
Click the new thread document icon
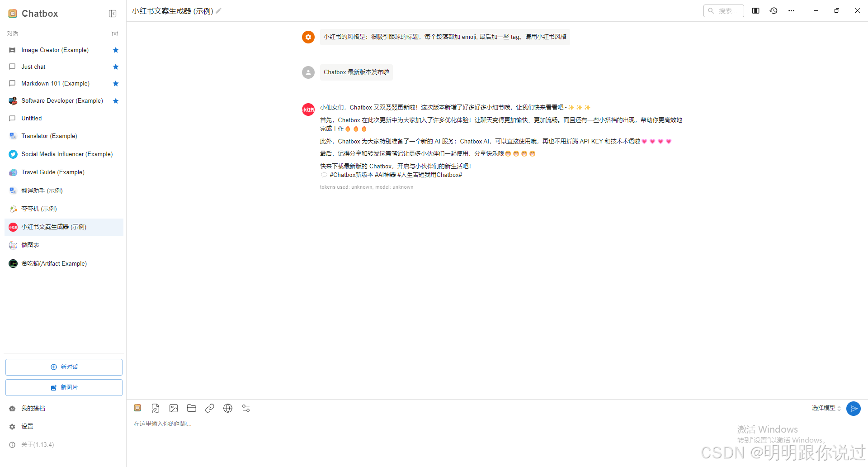click(156, 408)
